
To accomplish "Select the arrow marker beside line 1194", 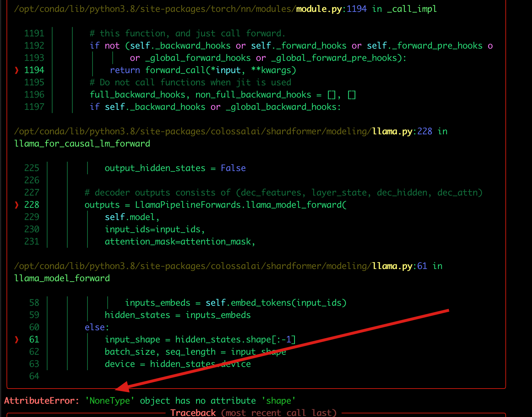I will (16, 70).
